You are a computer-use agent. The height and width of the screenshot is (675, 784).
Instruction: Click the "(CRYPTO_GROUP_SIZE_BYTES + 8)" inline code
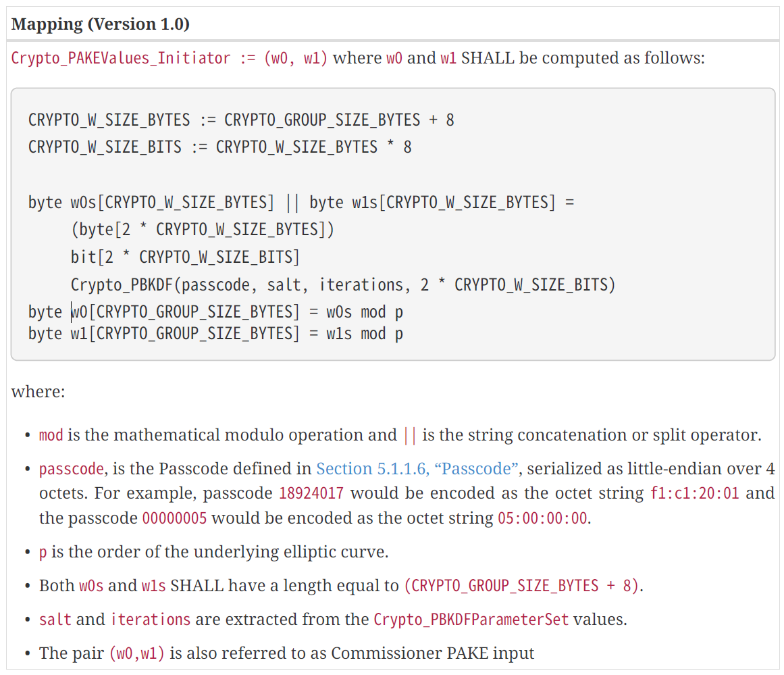coord(521,586)
